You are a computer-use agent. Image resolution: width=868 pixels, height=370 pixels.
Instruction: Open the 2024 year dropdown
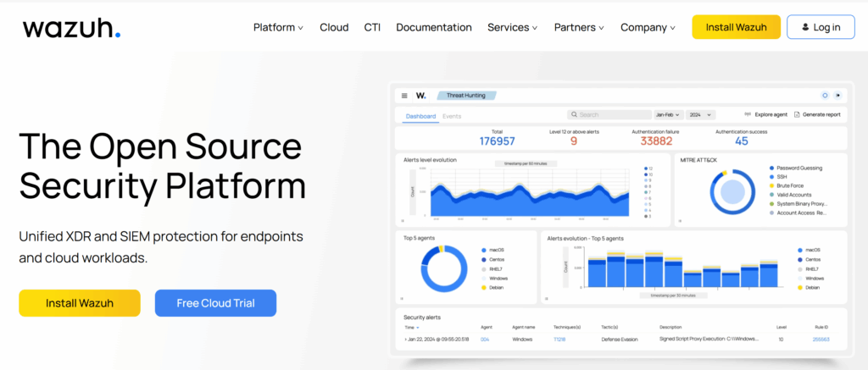pos(700,115)
